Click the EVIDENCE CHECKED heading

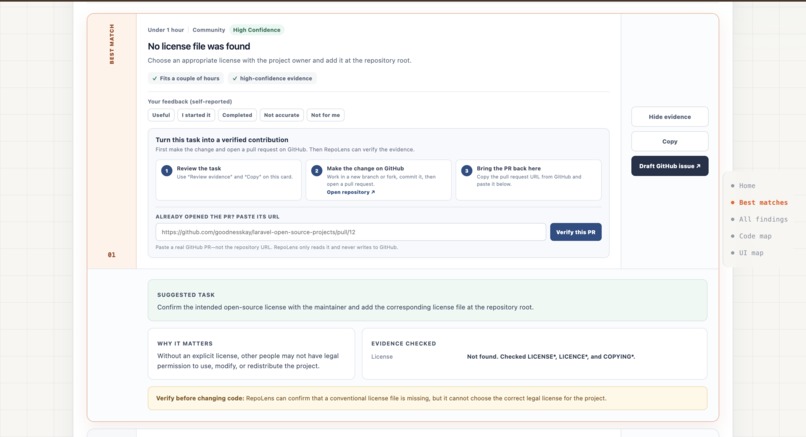[x=404, y=343]
